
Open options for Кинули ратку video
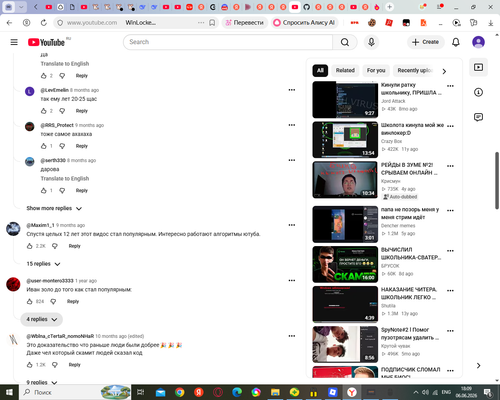[x=450, y=86]
